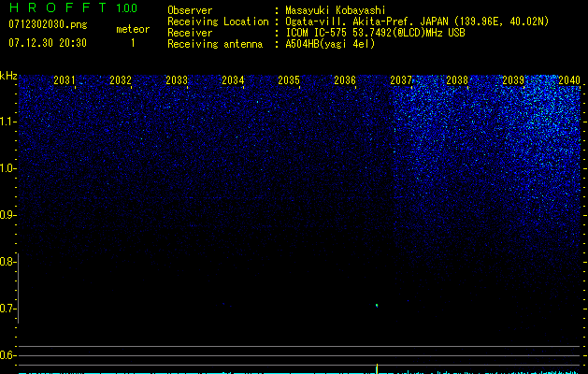This screenshot has height=374, width=588.
Task: Click the Receiving Location field label
Action: click(x=218, y=22)
